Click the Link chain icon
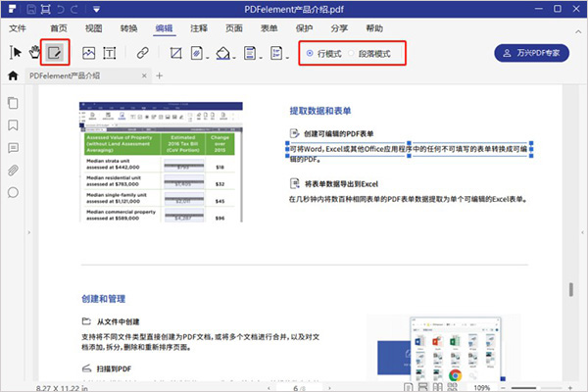Image resolution: width=588 pixels, height=392 pixels. (142, 53)
